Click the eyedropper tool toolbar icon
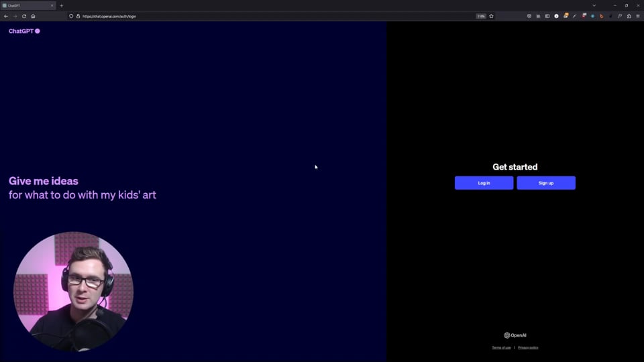 pos(575,16)
